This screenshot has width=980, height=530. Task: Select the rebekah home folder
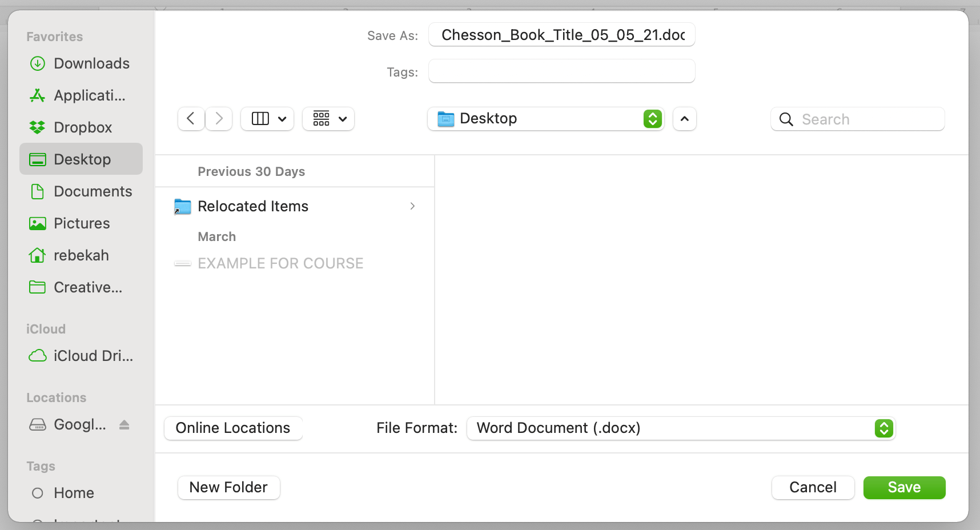pyautogui.click(x=81, y=255)
